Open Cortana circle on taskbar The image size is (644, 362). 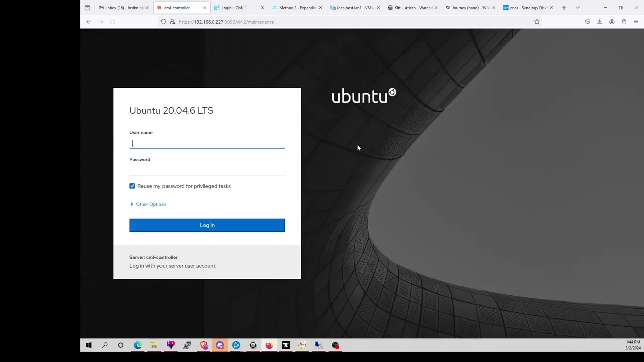[x=121, y=345]
